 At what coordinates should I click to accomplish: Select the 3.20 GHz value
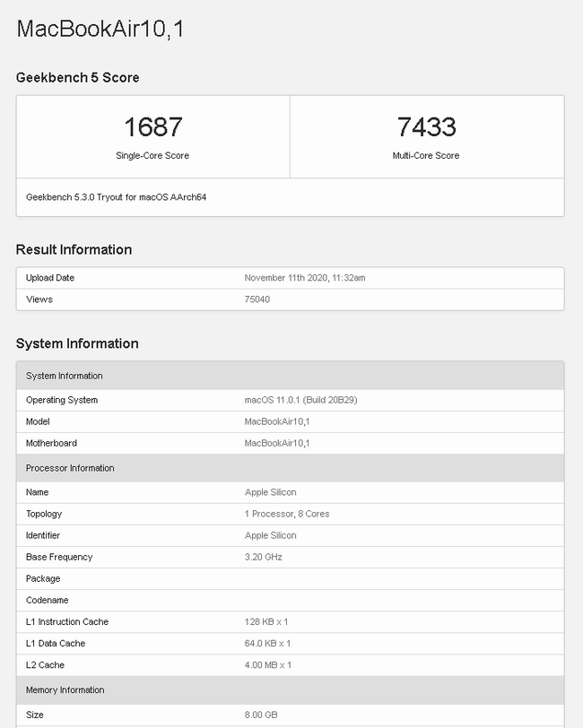click(x=264, y=557)
